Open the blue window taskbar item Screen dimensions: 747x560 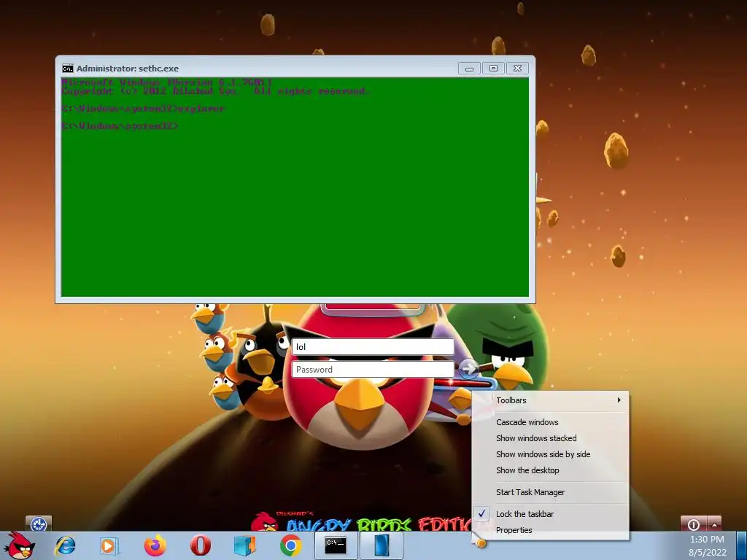(381, 545)
